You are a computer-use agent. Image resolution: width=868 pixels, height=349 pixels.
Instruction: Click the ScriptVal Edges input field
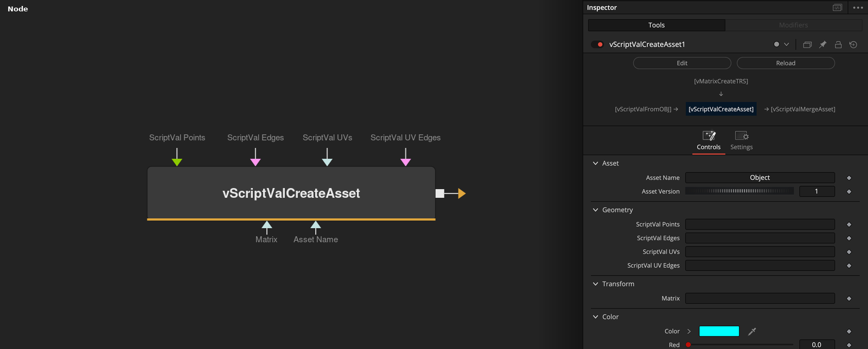pos(760,238)
